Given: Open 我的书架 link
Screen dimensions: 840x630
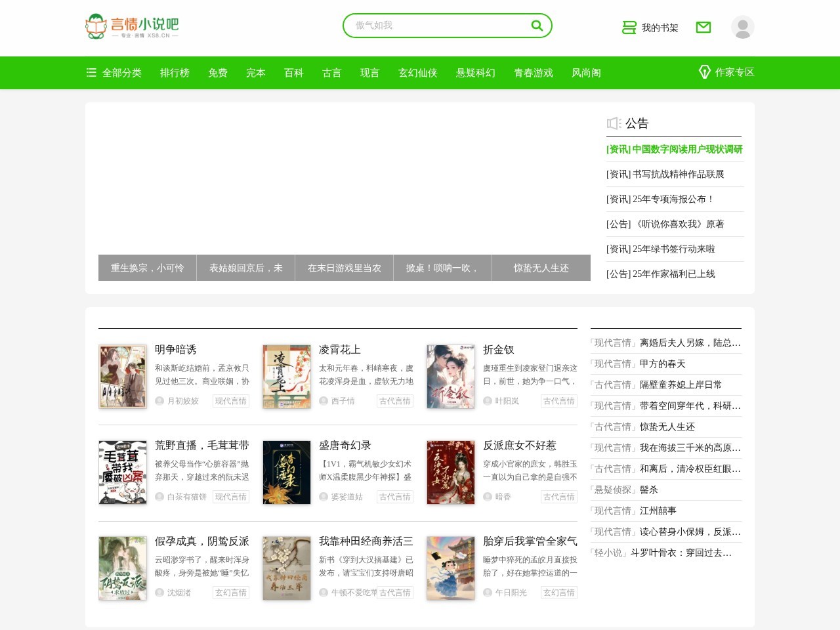Looking at the screenshot, I should 660,28.
